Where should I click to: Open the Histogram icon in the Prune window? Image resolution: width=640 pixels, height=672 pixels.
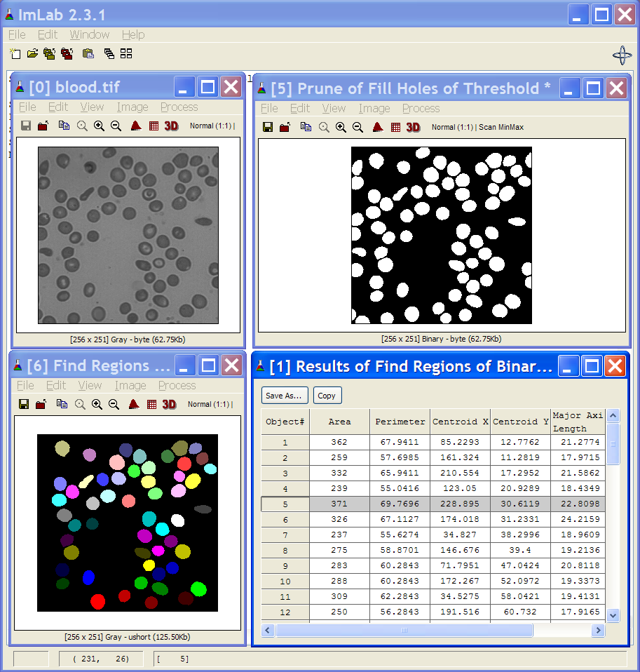point(378,127)
